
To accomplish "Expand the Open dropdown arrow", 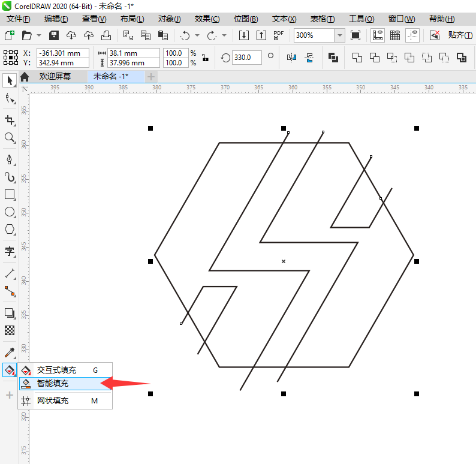I will point(39,35).
